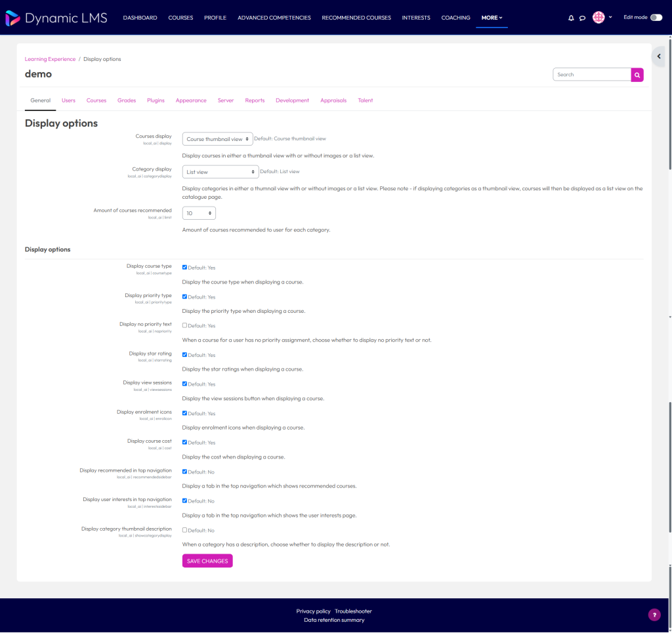This screenshot has width=672, height=633.
Task: Open Data retention summary link
Action: (334, 620)
